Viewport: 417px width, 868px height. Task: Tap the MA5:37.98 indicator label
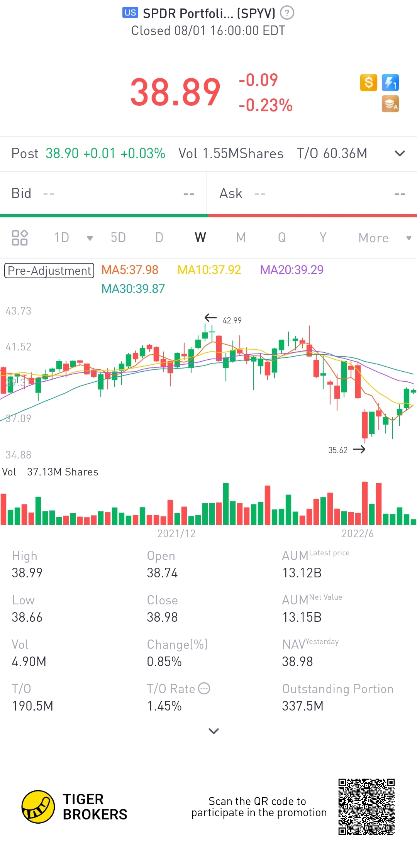click(x=130, y=270)
